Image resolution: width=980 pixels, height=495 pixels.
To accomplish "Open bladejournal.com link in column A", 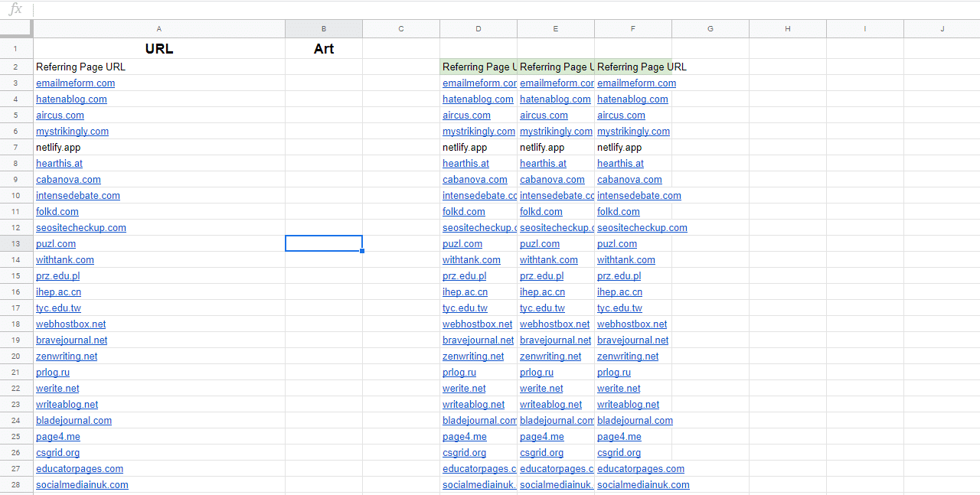I will pyautogui.click(x=73, y=420).
